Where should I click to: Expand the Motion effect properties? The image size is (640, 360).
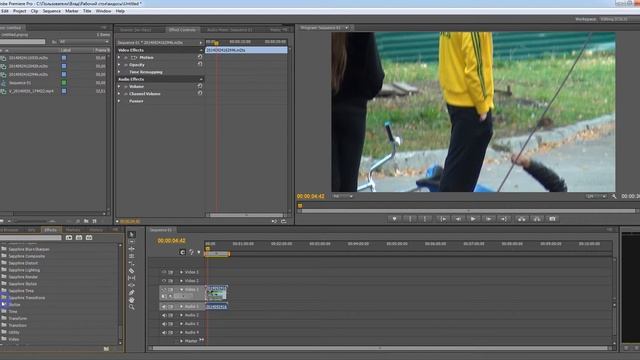(119, 58)
